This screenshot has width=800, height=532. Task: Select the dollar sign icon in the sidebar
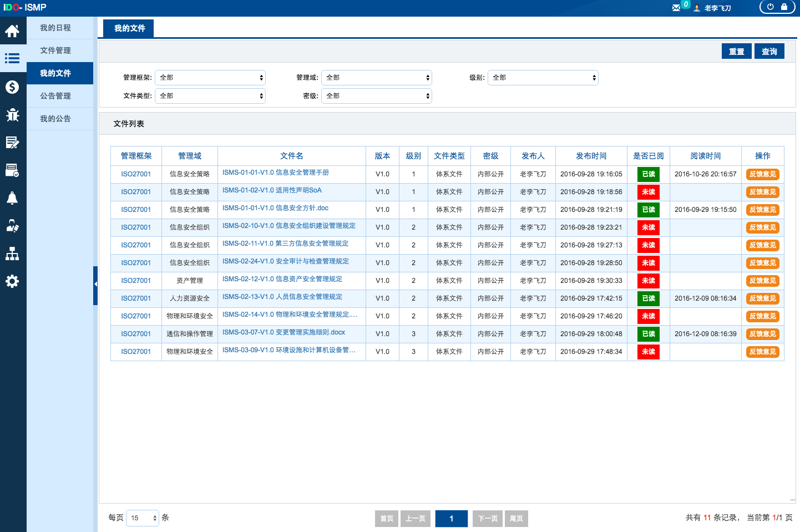(x=12, y=87)
